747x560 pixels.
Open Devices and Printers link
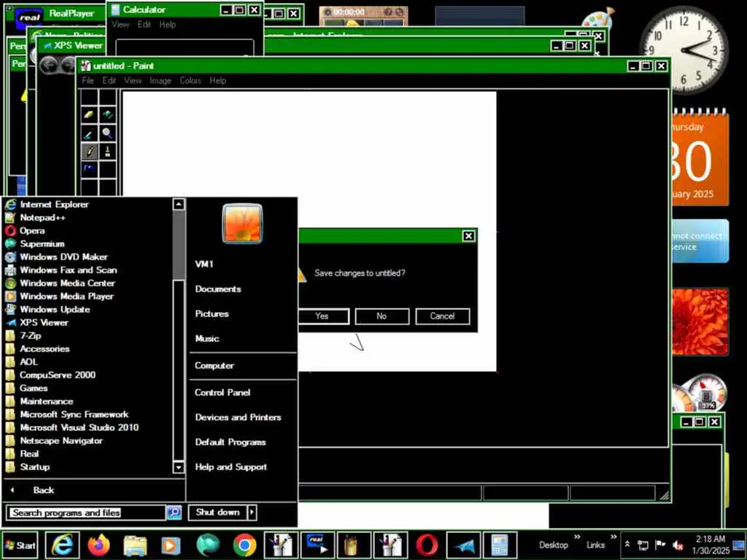pyautogui.click(x=239, y=417)
